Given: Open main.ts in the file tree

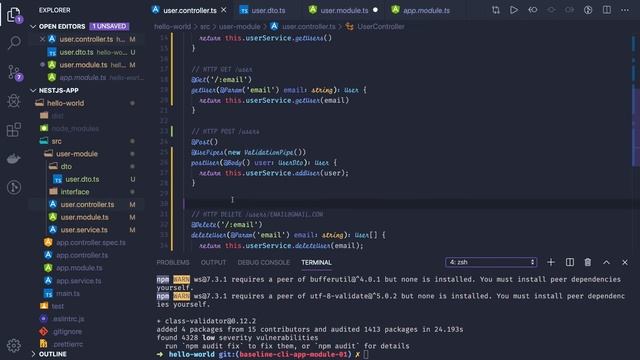Looking at the screenshot, I should tap(68, 293).
